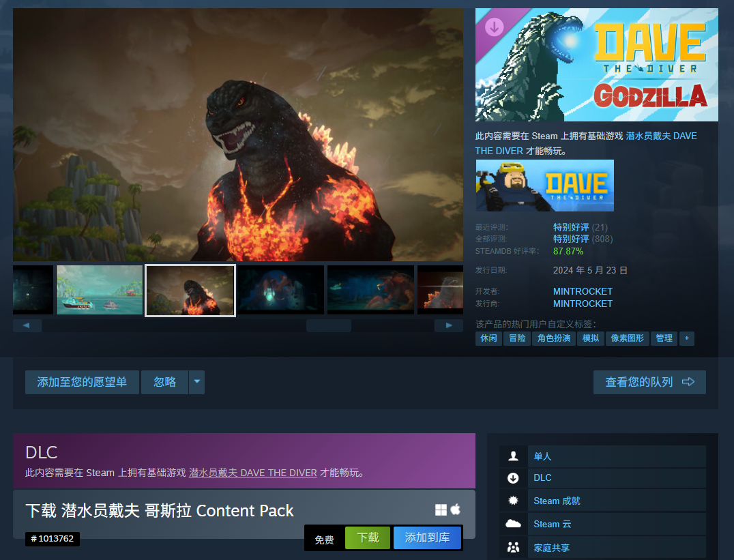The height and width of the screenshot is (560, 734).
Task: Click the main Godzilla screenshot
Action: (238, 134)
